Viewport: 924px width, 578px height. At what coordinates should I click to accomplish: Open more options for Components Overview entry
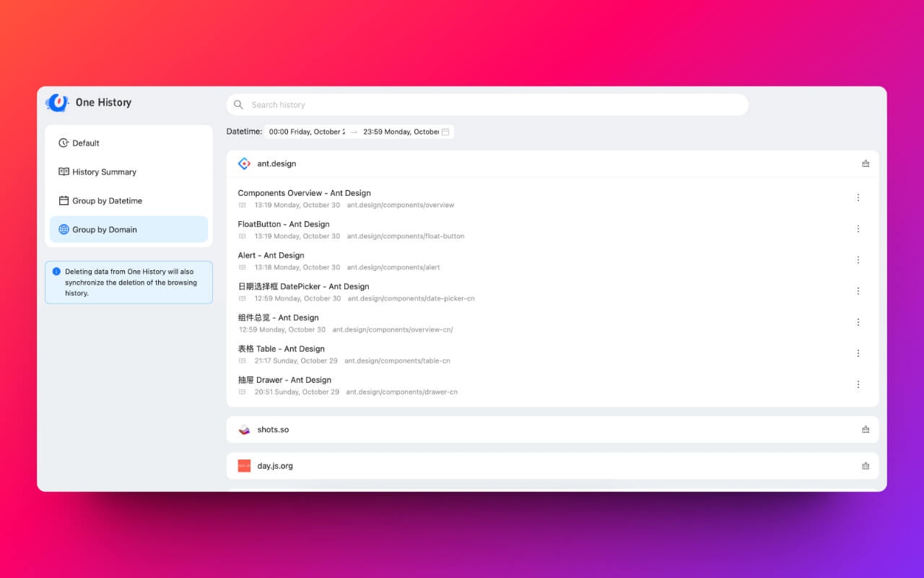point(858,198)
